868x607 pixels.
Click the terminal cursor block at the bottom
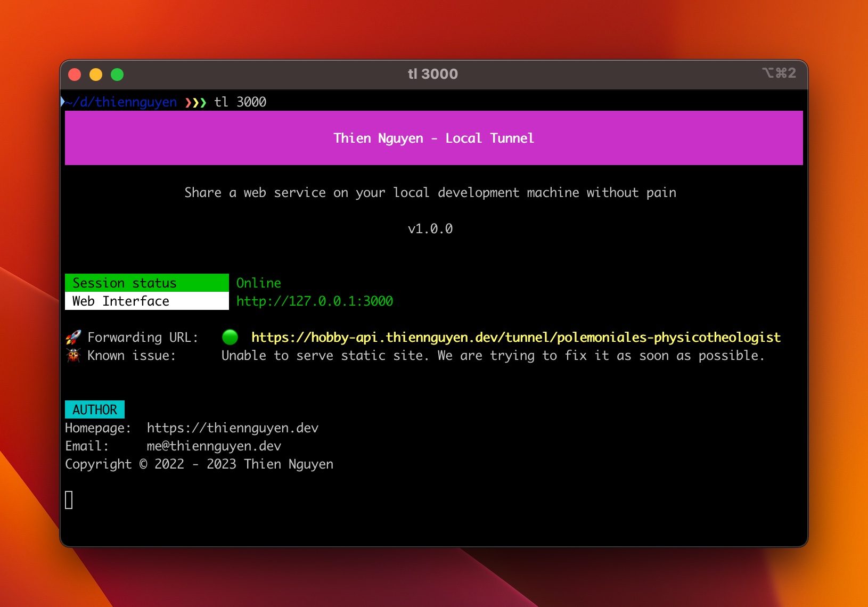69,500
